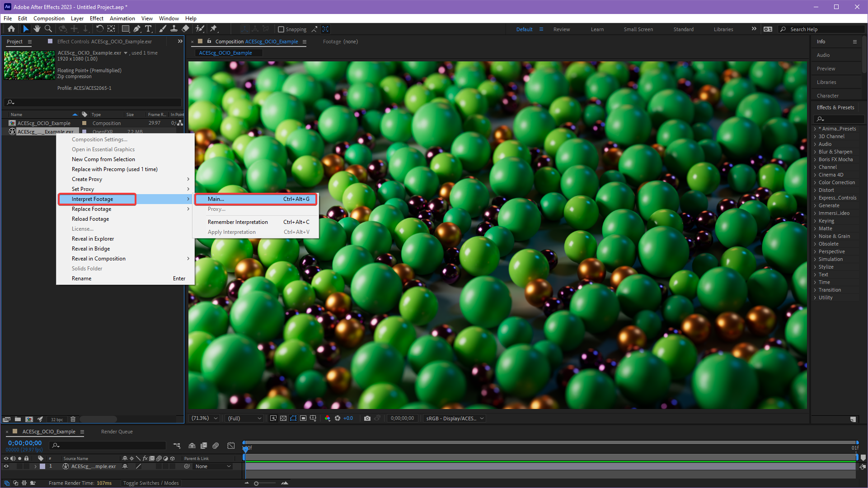Switch to the Review workspace
The height and width of the screenshot is (488, 868).
point(561,29)
